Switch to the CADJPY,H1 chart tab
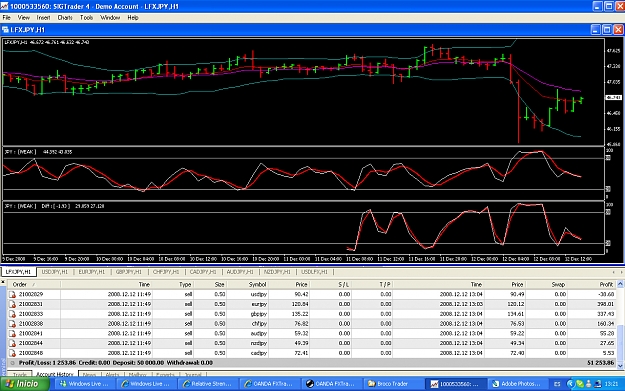 203,272
